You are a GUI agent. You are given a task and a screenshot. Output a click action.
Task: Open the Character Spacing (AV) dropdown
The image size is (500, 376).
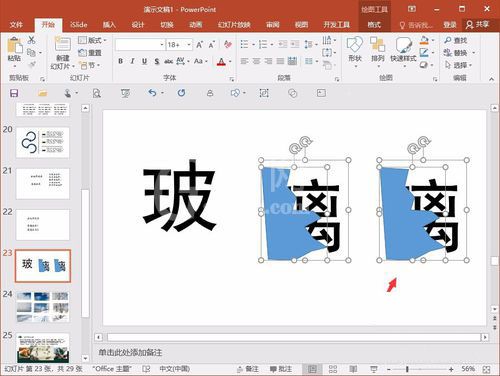(x=183, y=61)
